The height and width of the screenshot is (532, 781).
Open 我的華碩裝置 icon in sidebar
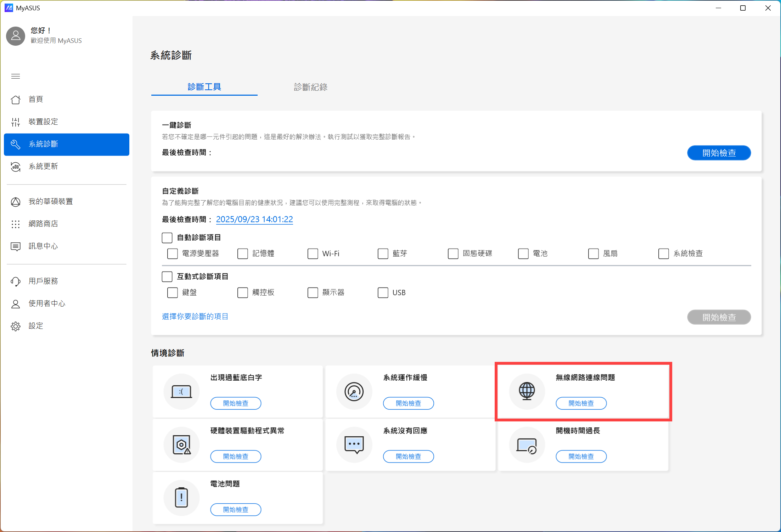[16, 202]
